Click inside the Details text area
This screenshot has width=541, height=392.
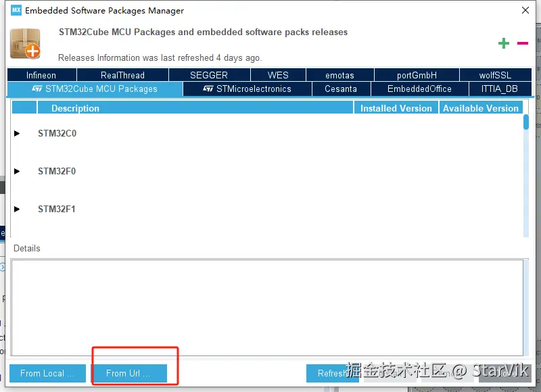[x=267, y=308]
